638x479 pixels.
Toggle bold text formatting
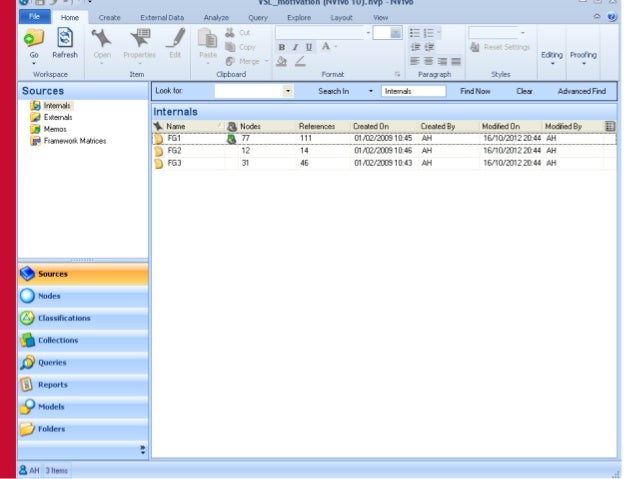click(282, 47)
